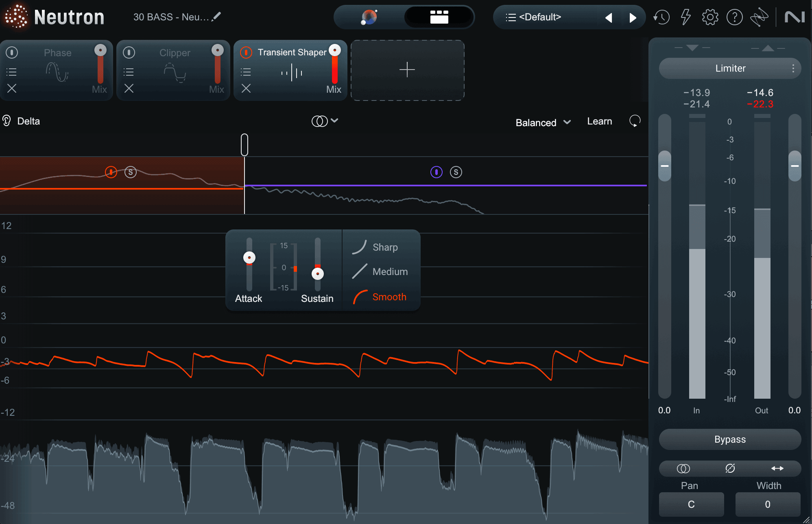Click the Limiter button
The height and width of the screenshot is (524, 812).
730,68
